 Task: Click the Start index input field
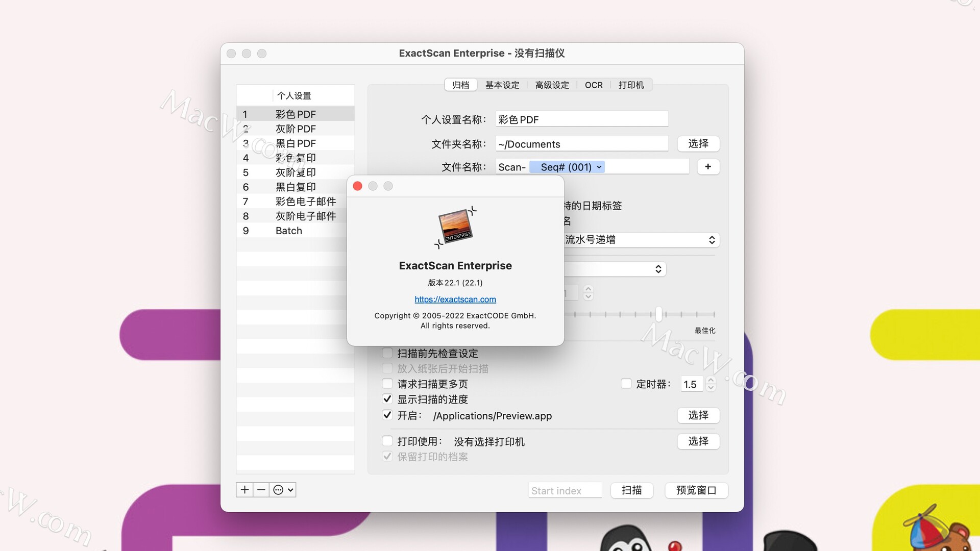[x=565, y=490]
